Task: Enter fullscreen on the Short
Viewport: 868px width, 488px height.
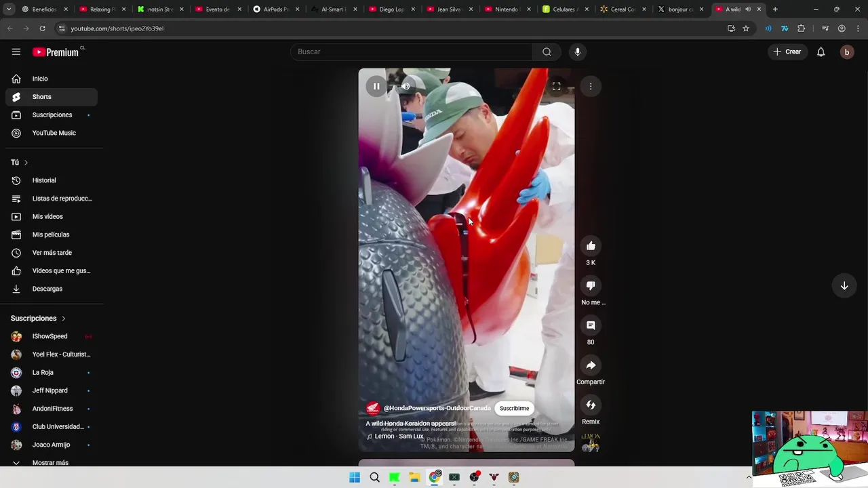Action: [x=556, y=86]
